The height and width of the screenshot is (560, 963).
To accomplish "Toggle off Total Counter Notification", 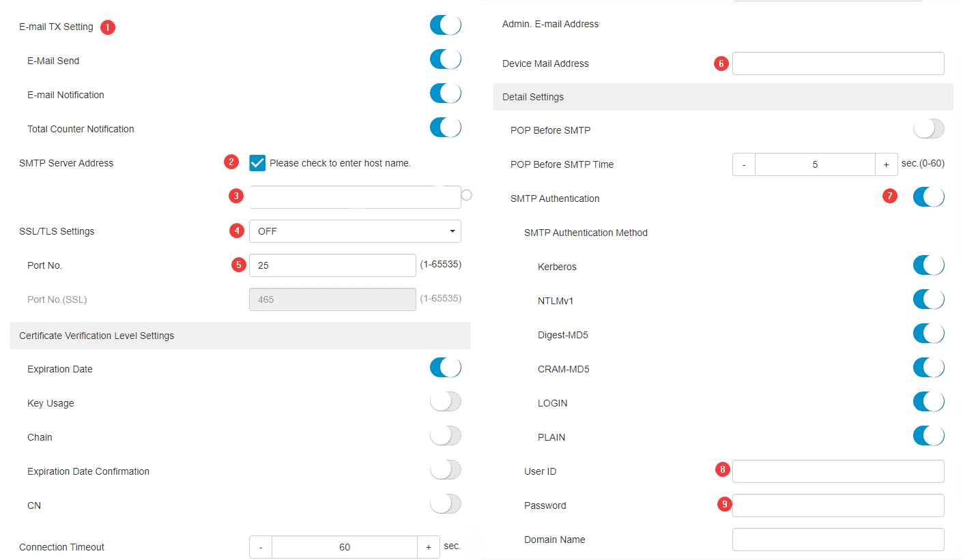I will click(x=445, y=127).
